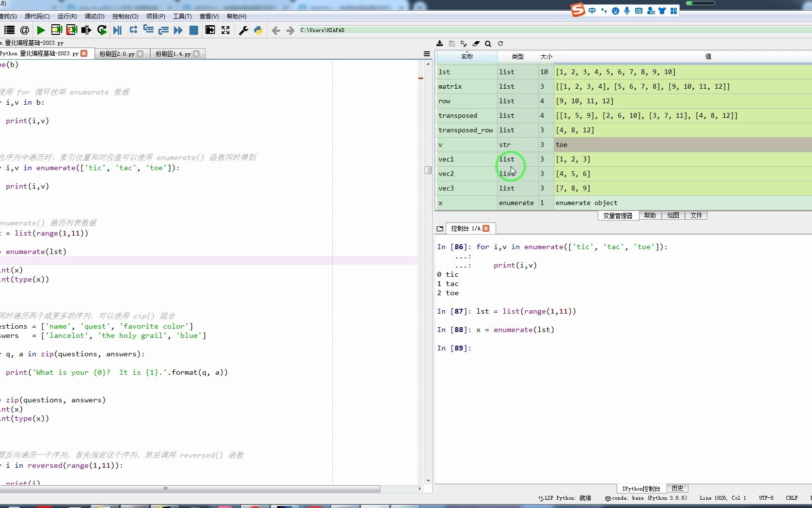Screen dimensions: 812x508
Task: Select the matrix variable row
Action: [624, 87]
